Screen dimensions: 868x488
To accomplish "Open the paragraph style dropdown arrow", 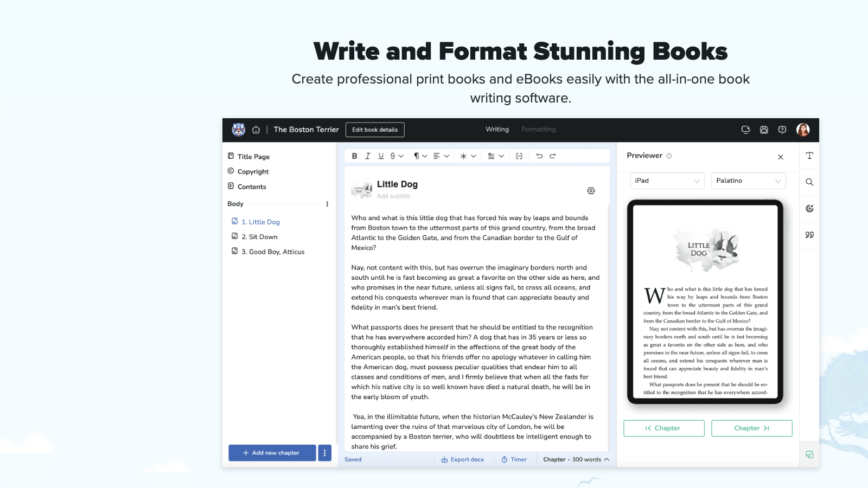I will point(424,156).
